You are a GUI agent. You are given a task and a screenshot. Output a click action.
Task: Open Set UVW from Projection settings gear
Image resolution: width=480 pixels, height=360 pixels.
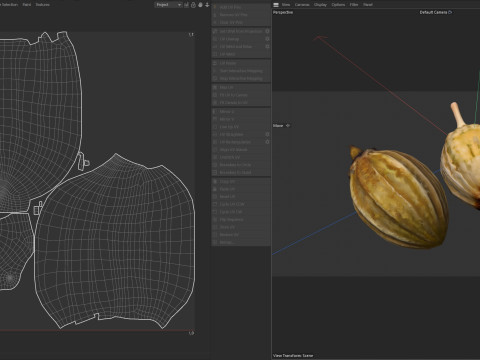[x=267, y=31]
